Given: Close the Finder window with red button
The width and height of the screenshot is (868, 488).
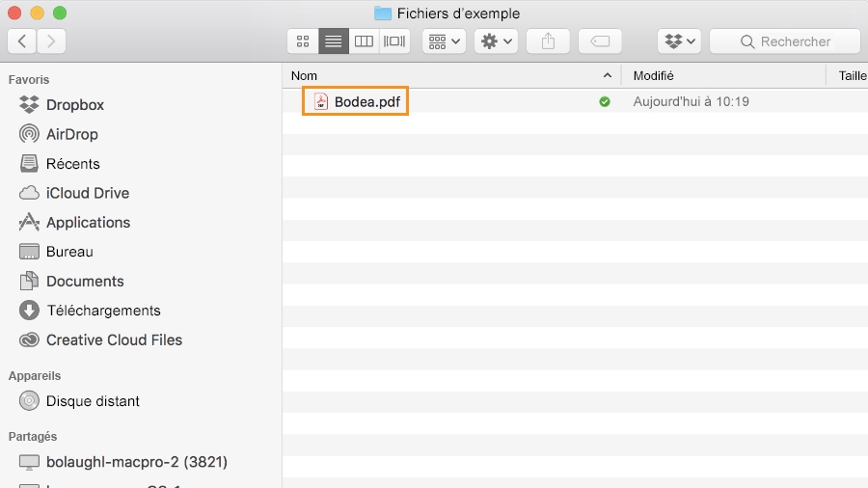Looking at the screenshot, I should click(14, 13).
